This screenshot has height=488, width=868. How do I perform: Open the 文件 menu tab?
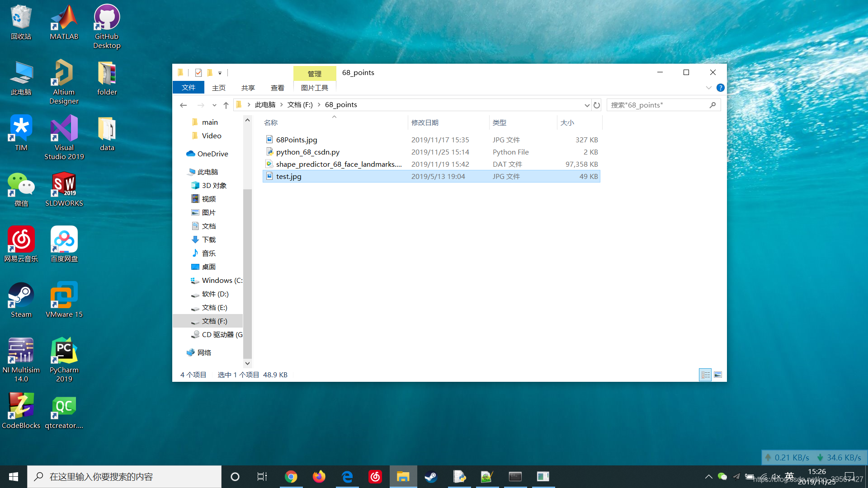[x=188, y=88]
